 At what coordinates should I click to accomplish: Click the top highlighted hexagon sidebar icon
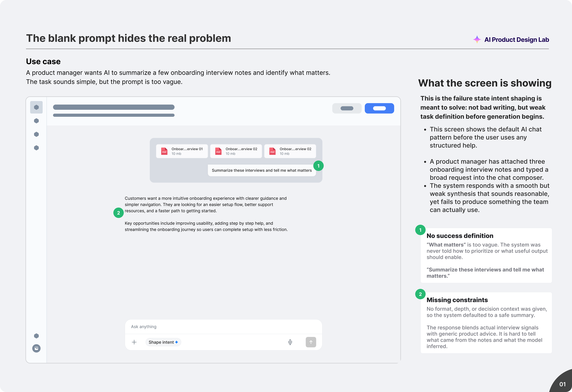(x=36, y=107)
